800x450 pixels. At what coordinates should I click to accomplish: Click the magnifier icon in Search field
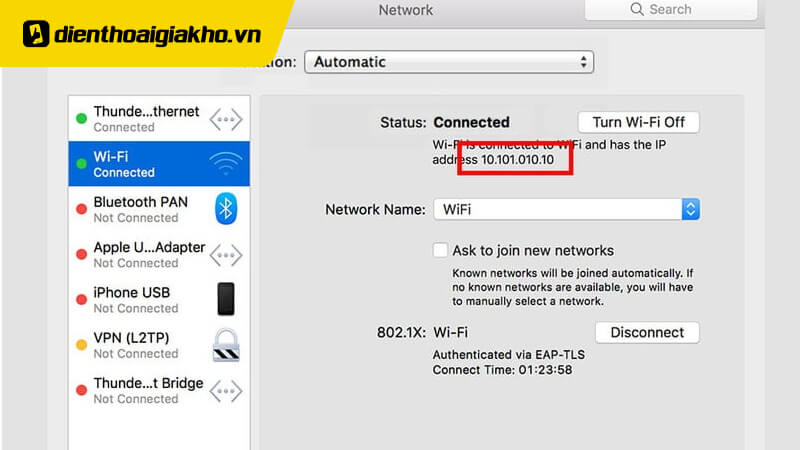coord(637,10)
